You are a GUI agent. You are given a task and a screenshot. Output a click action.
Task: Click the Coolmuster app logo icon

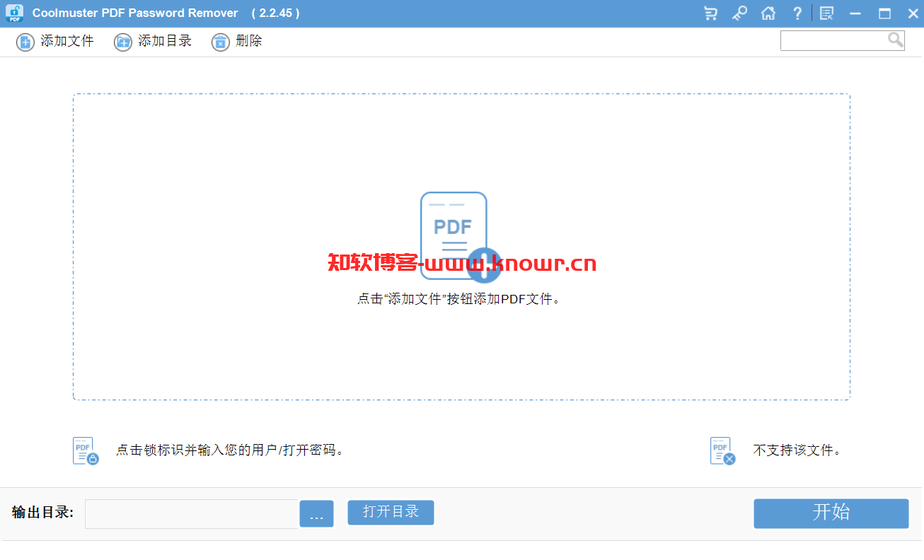pos(14,13)
